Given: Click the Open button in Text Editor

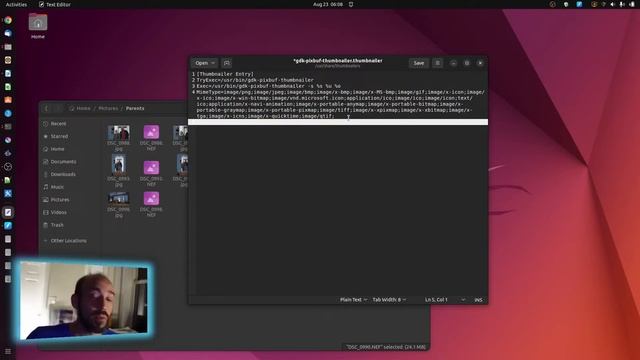Looking at the screenshot, I should point(201,63).
